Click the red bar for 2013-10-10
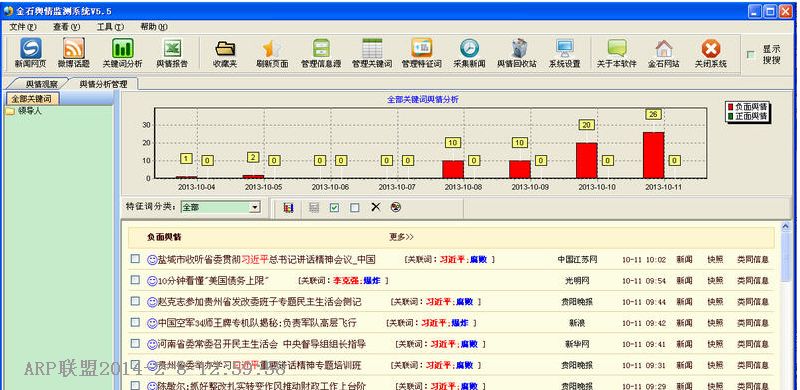The height and width of the screenshot is (390, 800). 587,160
